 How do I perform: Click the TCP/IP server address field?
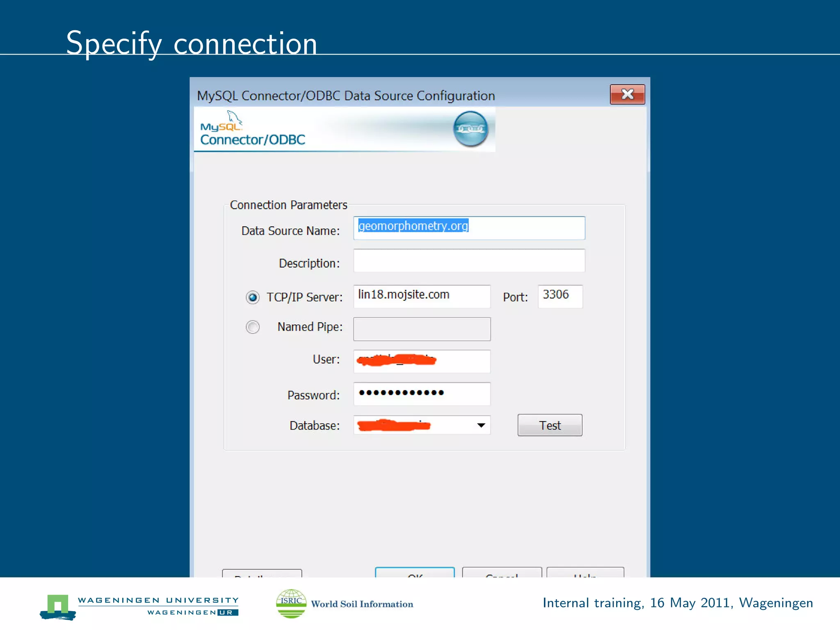coord(422,296)
